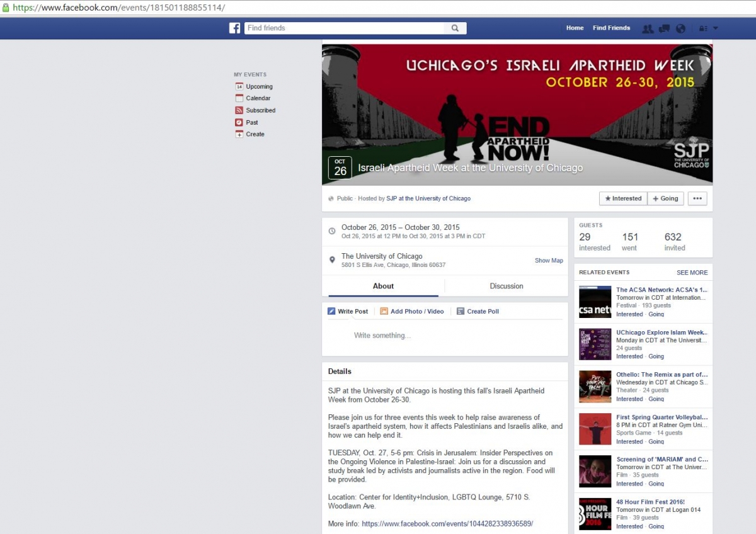Image resolution: width=756 pixels, height=534 pixels.
Task: Open the 48 Hour Film Fest thumbnail
Action: pyautogui.click(x=595, y=513)
